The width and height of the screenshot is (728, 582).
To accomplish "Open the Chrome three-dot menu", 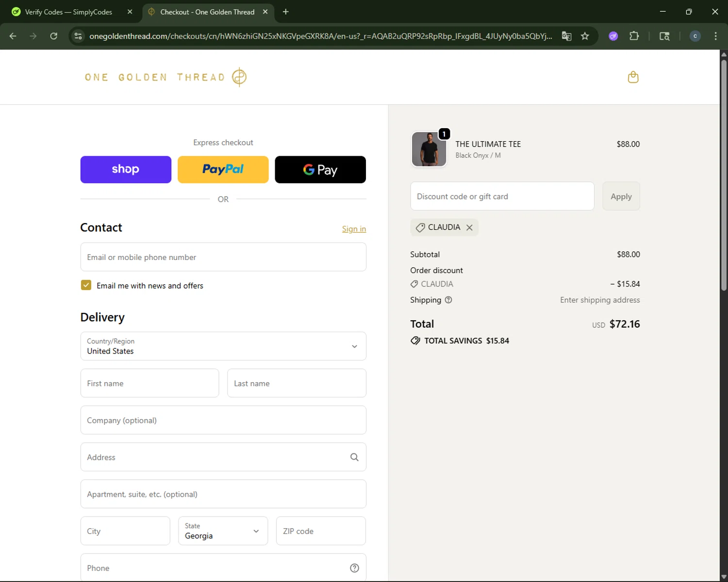I will point(715,36).
